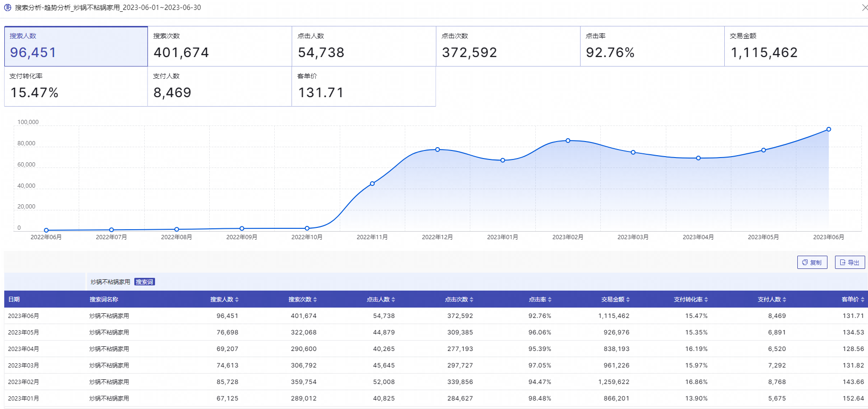Click sort arrows next to 点击人数 header

click(x=393, y=300)
